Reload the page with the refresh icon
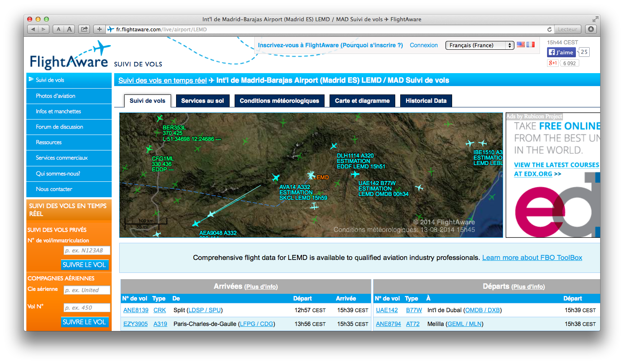624x364 pixels. coord(550,29)
